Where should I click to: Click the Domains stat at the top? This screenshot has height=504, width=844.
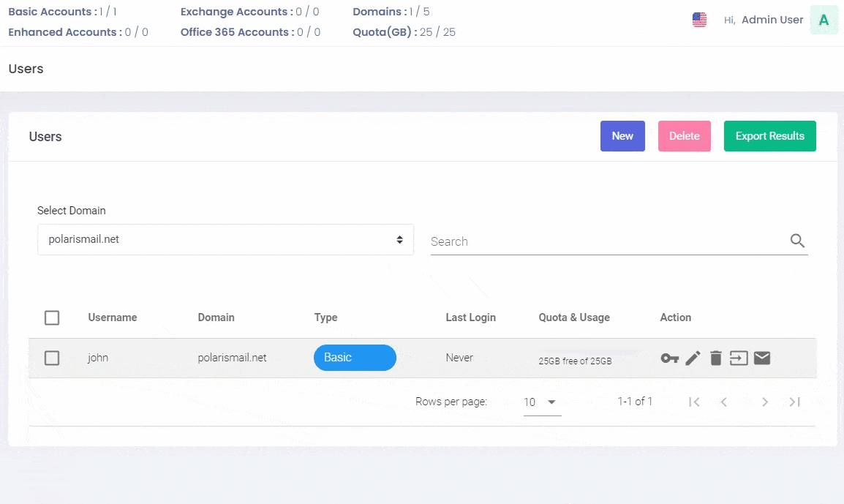tap(391, 11)
